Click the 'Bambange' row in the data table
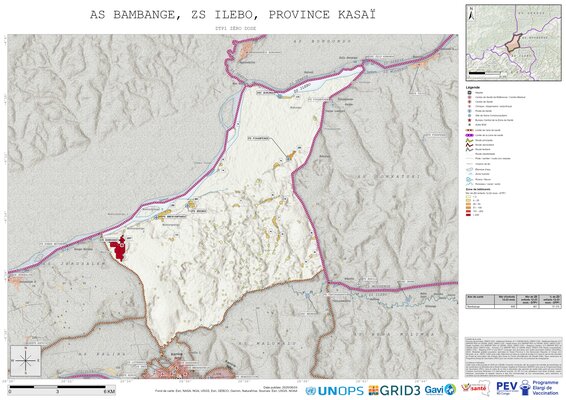 click(x=513, y=306)
